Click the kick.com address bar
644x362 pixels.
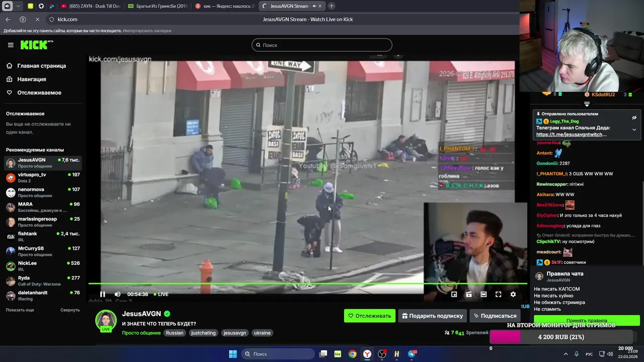tap(67, 19)
